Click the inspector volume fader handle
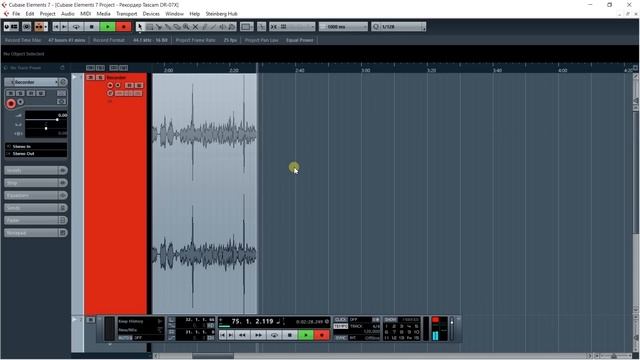Screen dimensions: 640x360 tap(57, 119)
